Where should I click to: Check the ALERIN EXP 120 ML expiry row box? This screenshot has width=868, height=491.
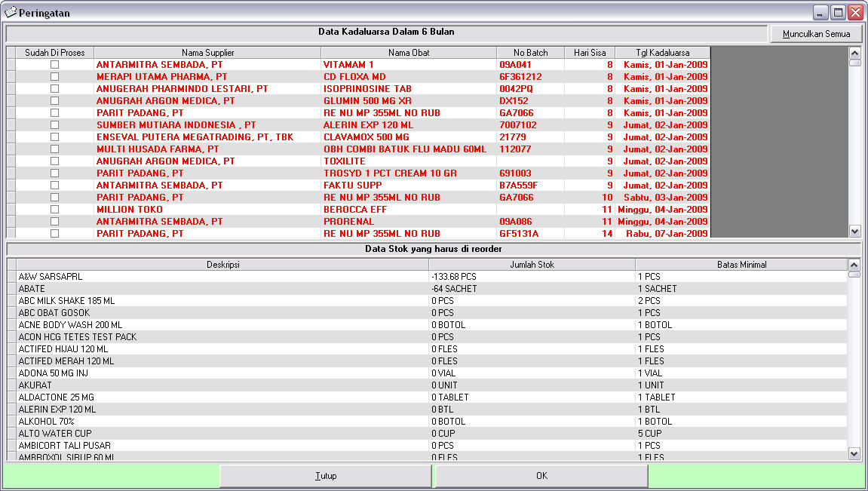coord(54,125)
